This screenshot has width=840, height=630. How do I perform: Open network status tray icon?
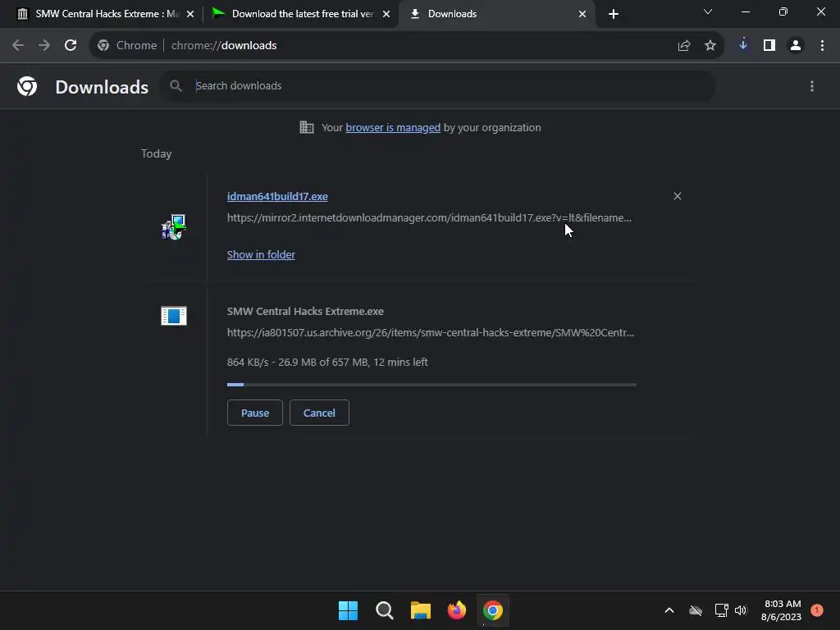(721, 610)
